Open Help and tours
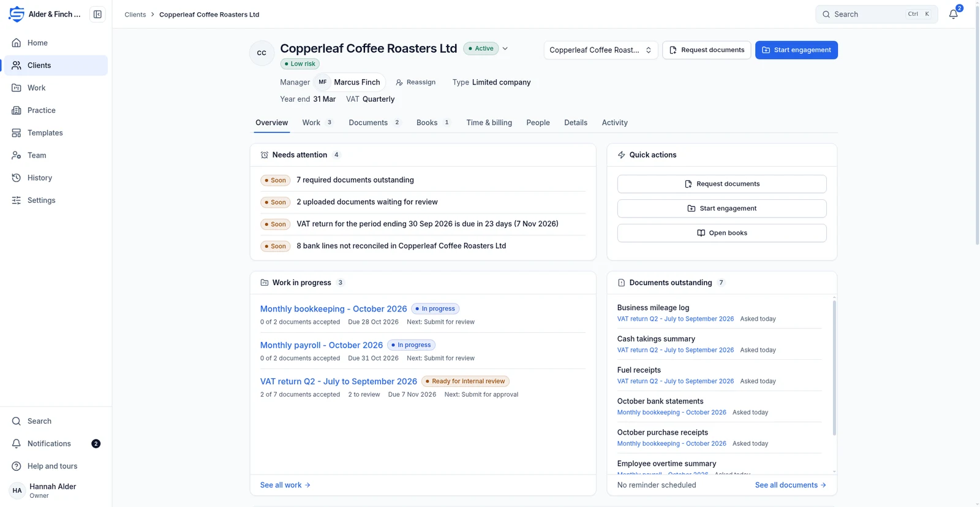This screenshot has width=980, height=507. point(56,466)
